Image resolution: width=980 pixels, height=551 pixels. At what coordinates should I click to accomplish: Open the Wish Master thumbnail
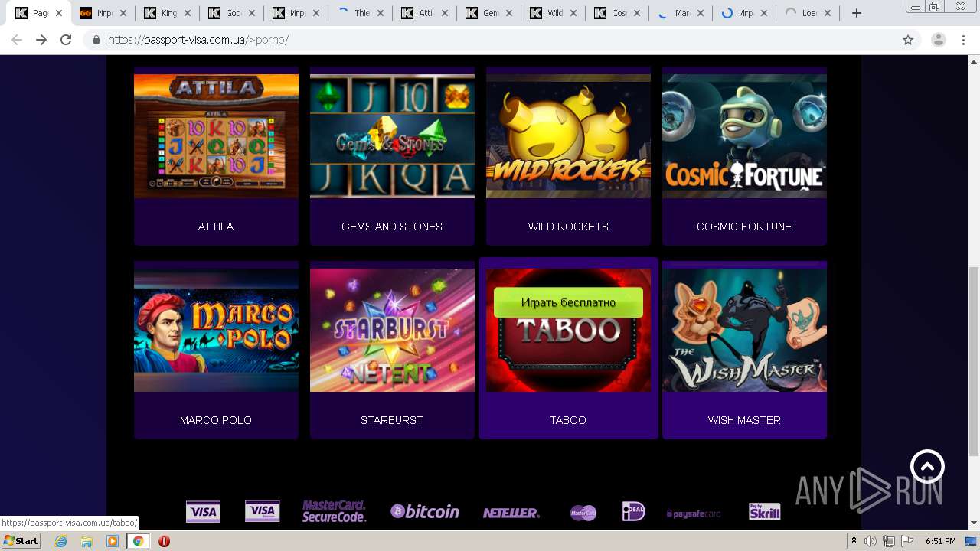tap(744, 330)
